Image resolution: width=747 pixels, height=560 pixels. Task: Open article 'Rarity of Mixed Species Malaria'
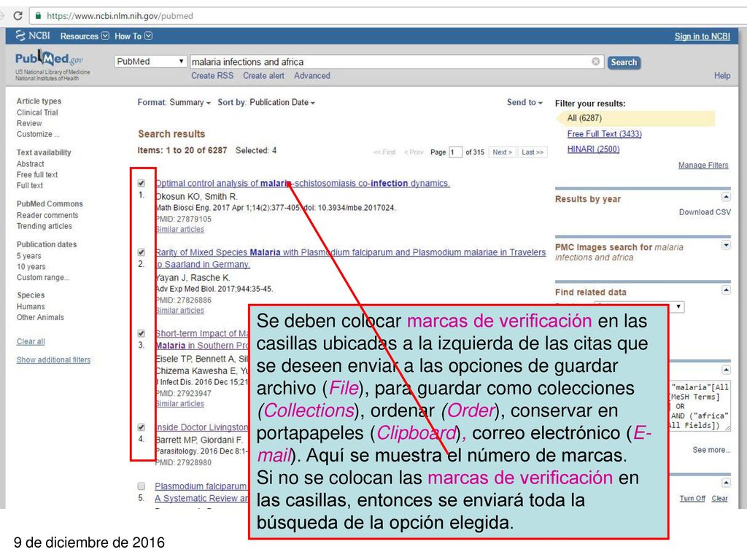coord(350,258)
